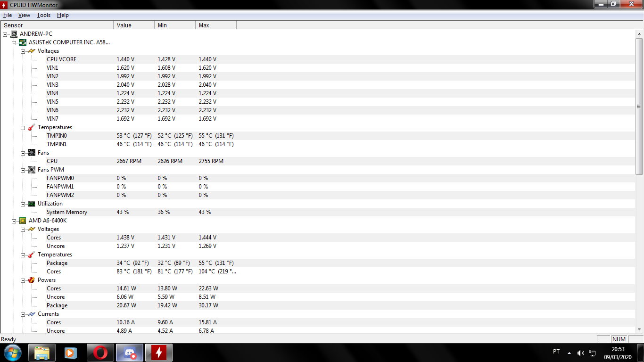Show hidden tray icons arrow
Screen dimensions: 644x362
[569, 353]
